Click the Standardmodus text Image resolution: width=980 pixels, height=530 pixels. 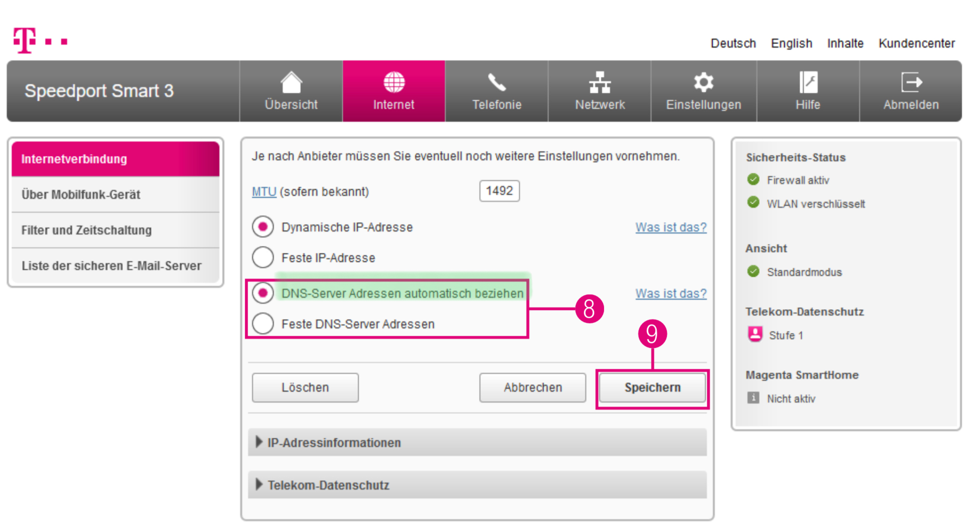tap(804, 272)
